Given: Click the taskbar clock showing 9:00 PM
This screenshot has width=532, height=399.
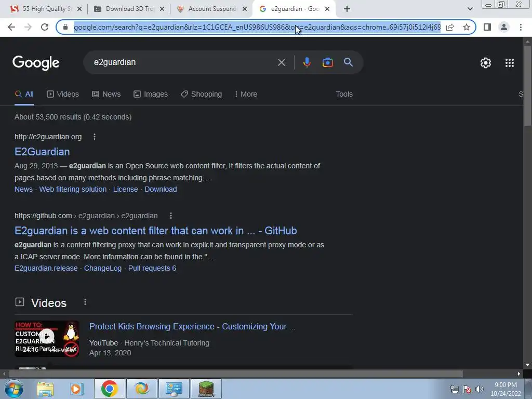Looking at the screenshot, I should point(506,389).
